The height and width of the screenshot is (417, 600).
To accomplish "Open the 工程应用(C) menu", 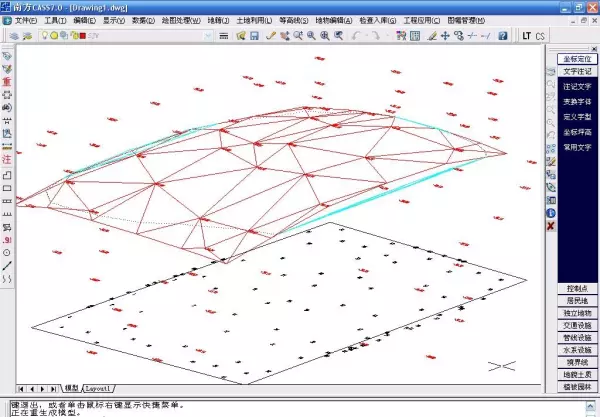I will click(x=422, y=20).
